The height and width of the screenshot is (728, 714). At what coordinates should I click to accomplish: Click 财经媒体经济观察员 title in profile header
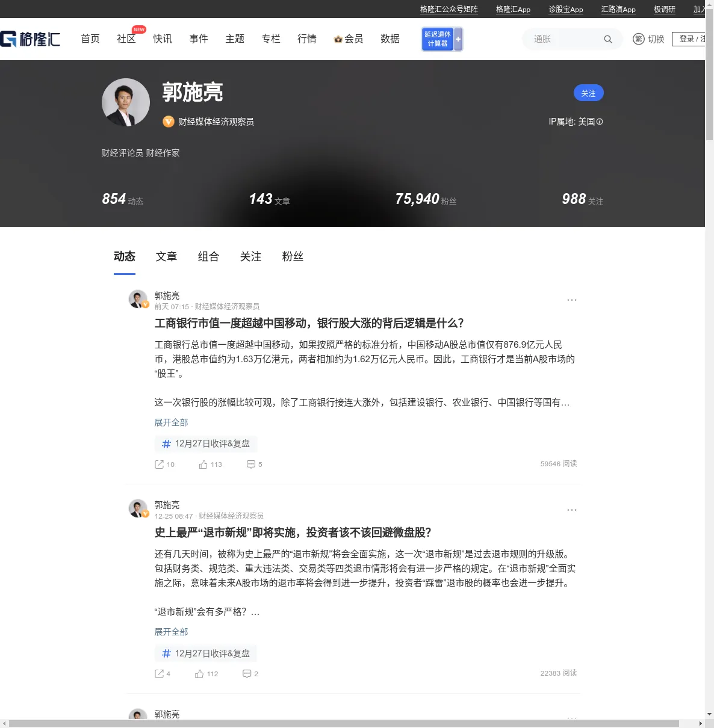(216, 122)
